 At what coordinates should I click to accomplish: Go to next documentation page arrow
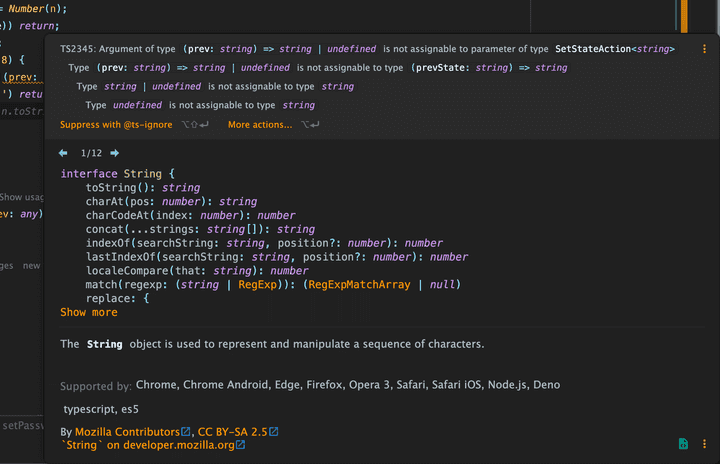click(x=114, y=153)
